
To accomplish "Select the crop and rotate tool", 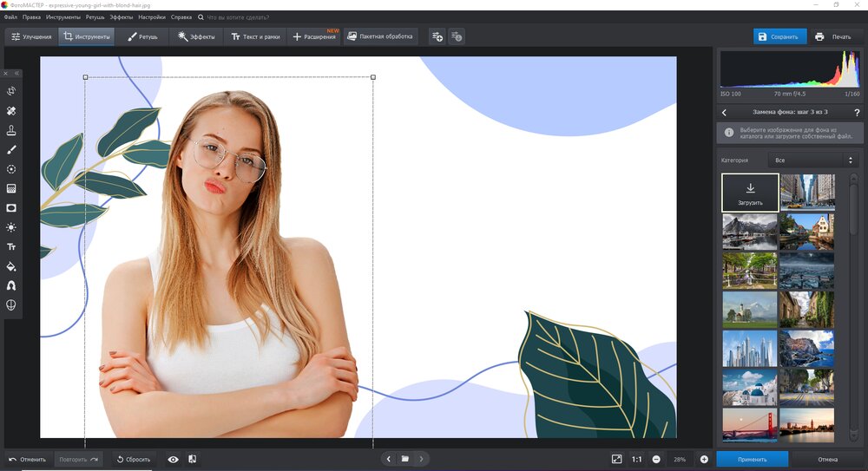I will pyautogui.click(x=11, y=91).
